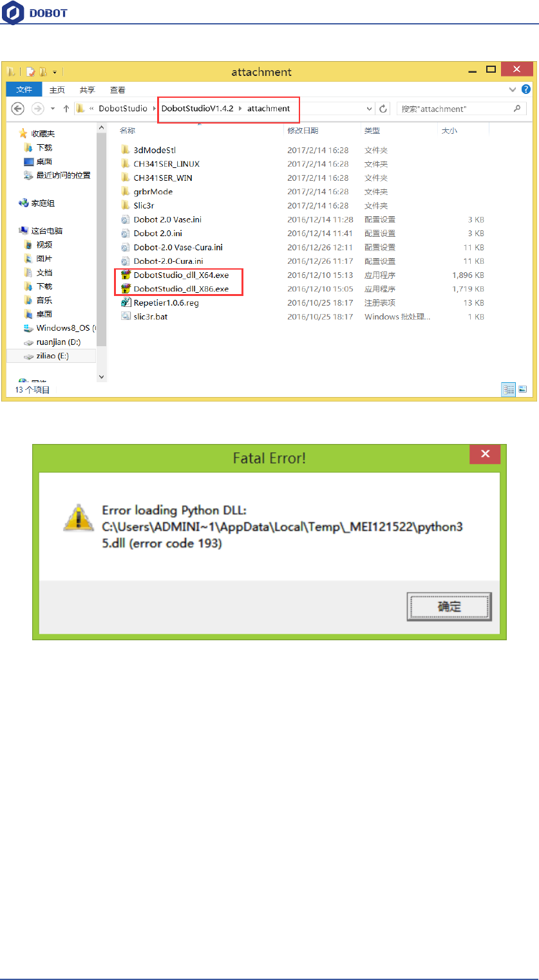Open the Explorer help question-mark icon

coord(526,89)
